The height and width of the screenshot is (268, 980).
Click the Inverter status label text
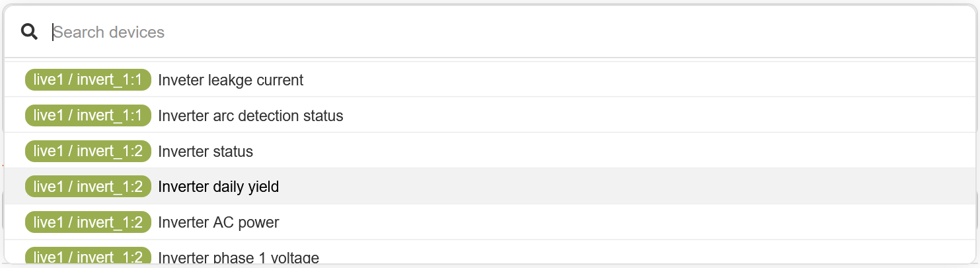click(x=206, y=152)
